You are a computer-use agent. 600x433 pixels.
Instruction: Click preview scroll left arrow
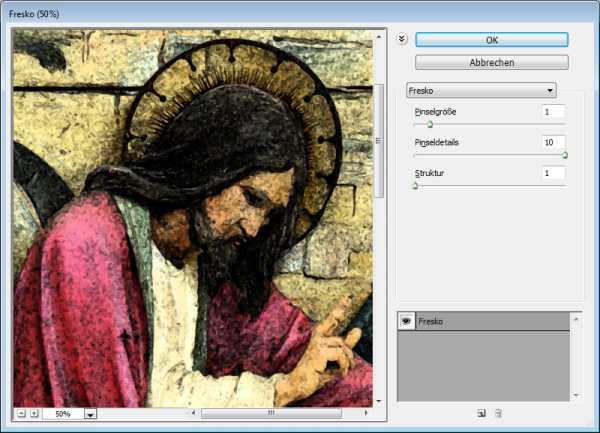coord(193,413)
